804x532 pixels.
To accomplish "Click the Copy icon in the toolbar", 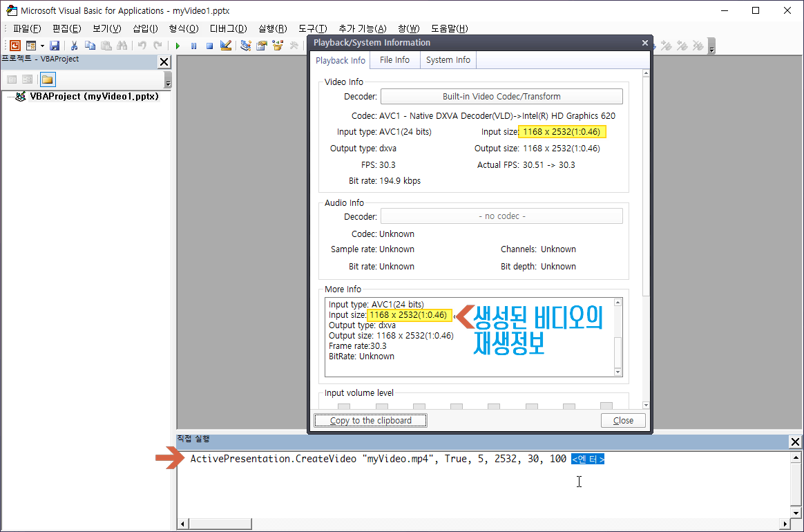I will point(90,46).
